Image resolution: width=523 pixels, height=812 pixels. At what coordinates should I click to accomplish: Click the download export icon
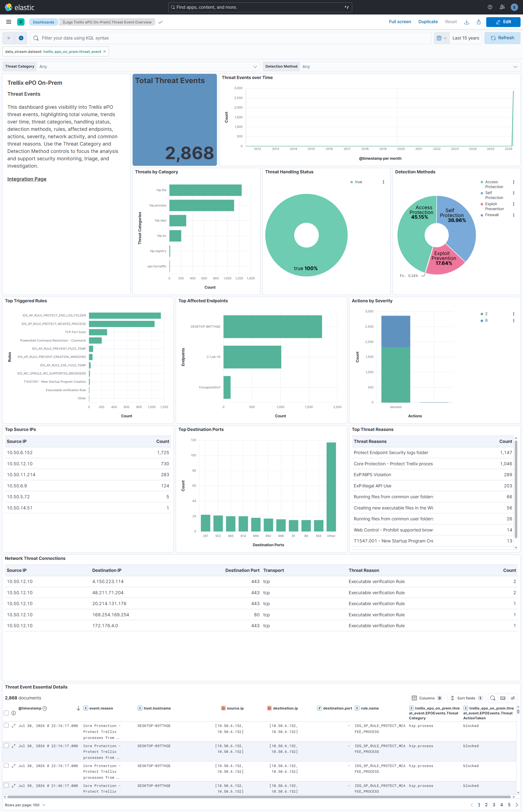(x=467, y=22)
